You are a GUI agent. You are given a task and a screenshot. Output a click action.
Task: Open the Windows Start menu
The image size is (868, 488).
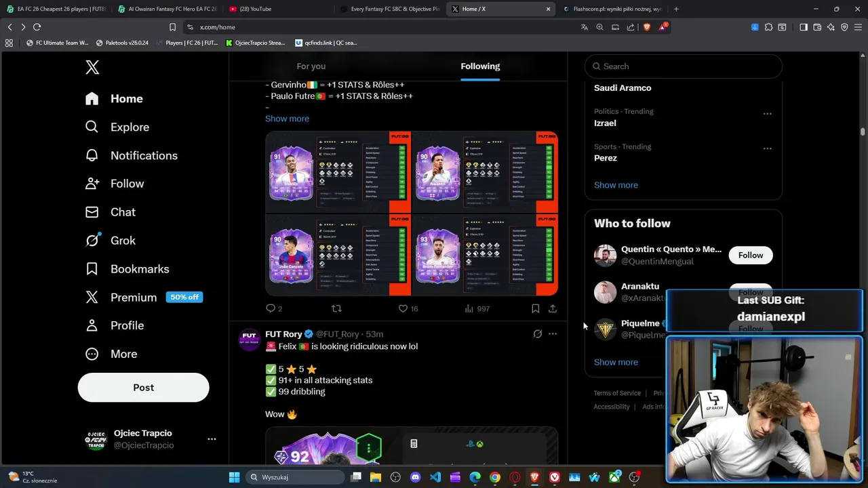click(x=234, y=477)
